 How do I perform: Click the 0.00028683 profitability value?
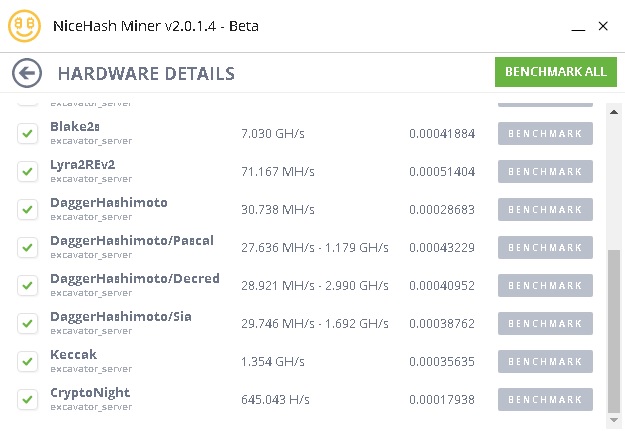(442, 210)
